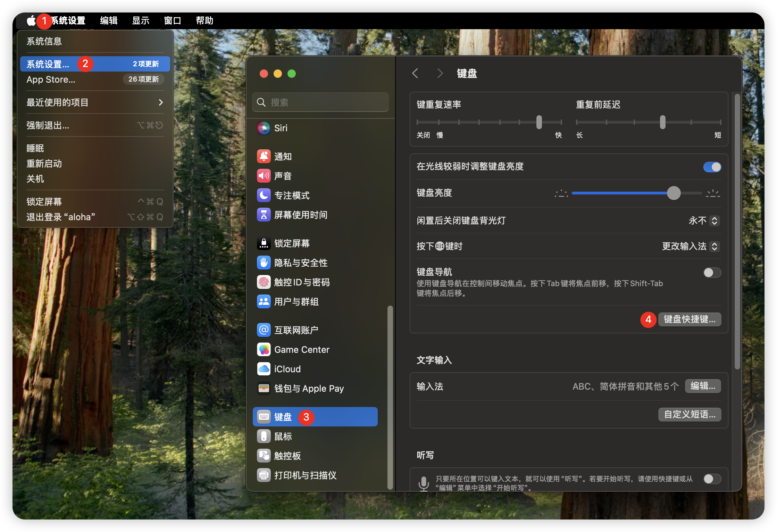Open the 更改输入法 popup menu
This screenshot has height=532, width=777.
690,247
